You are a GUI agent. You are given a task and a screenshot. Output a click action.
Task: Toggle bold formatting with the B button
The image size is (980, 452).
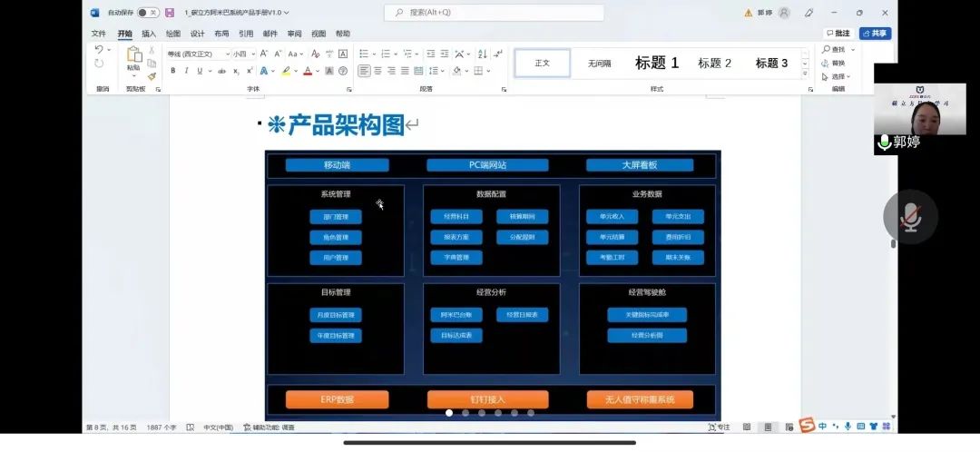point(173,71)
